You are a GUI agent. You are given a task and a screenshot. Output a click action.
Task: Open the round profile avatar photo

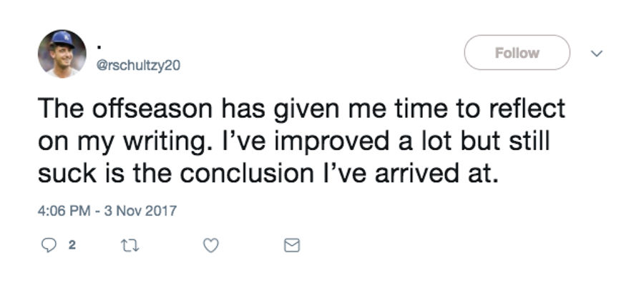(62, 54)
